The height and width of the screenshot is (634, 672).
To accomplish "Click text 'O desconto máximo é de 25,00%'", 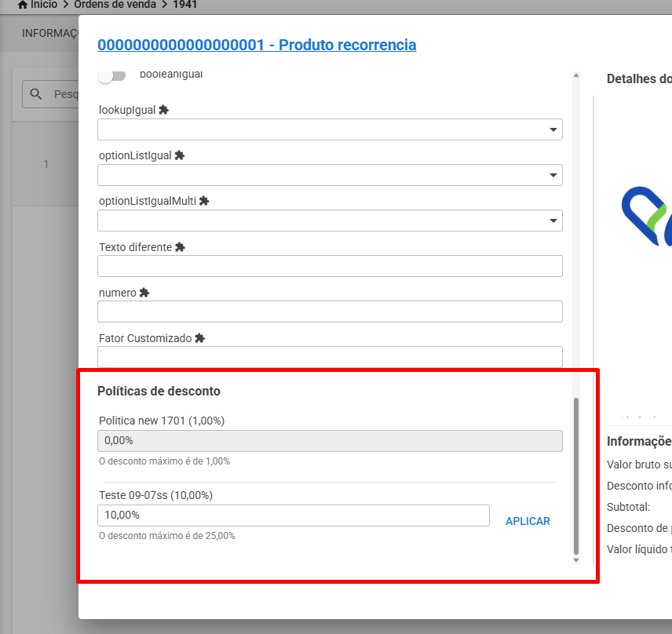I will [167, 536].
